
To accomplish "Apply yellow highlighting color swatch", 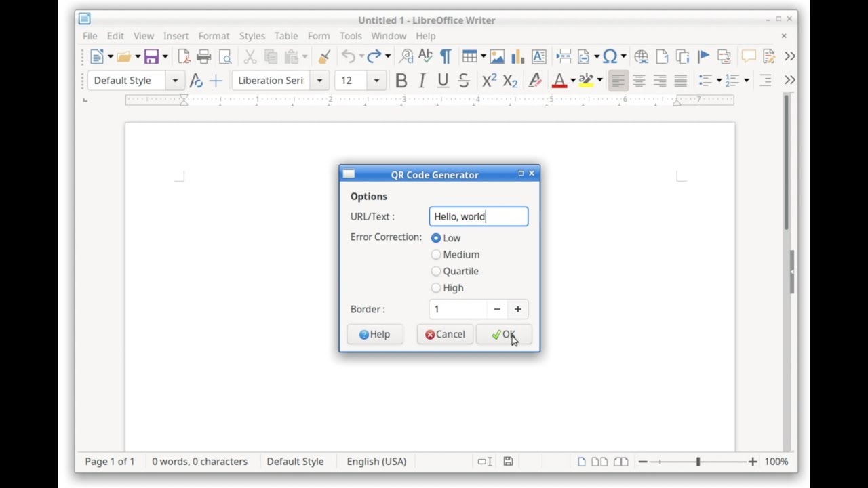I will coord(587,81).
